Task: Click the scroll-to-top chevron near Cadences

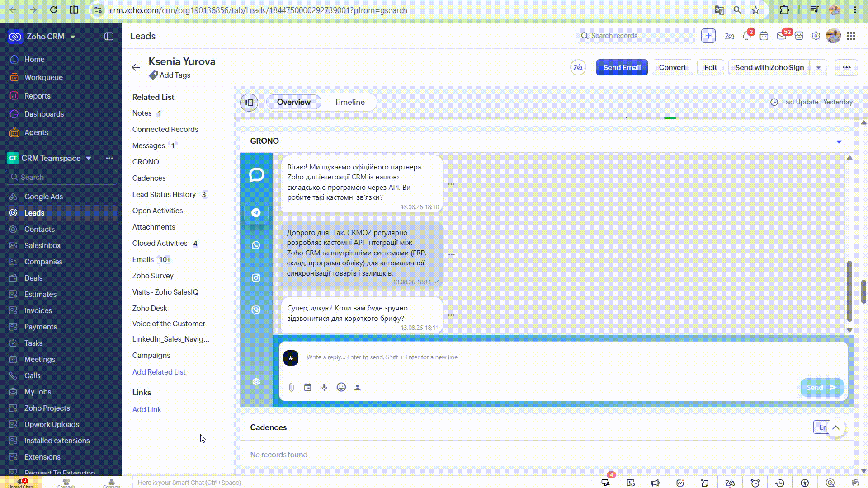Action: [836, 427]
